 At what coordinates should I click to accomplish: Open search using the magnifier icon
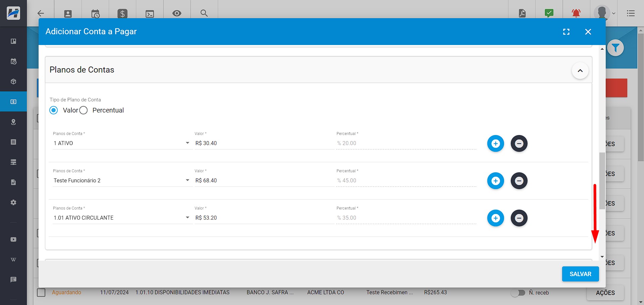204,13
